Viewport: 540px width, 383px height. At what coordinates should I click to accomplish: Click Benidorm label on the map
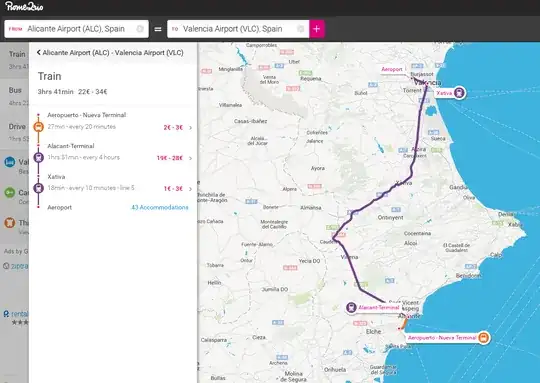(468, 276)
